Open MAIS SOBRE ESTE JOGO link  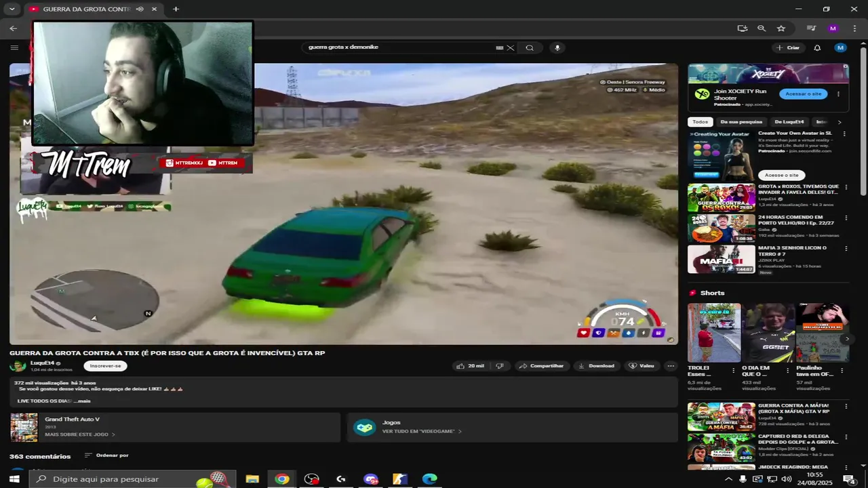point(80,434)
